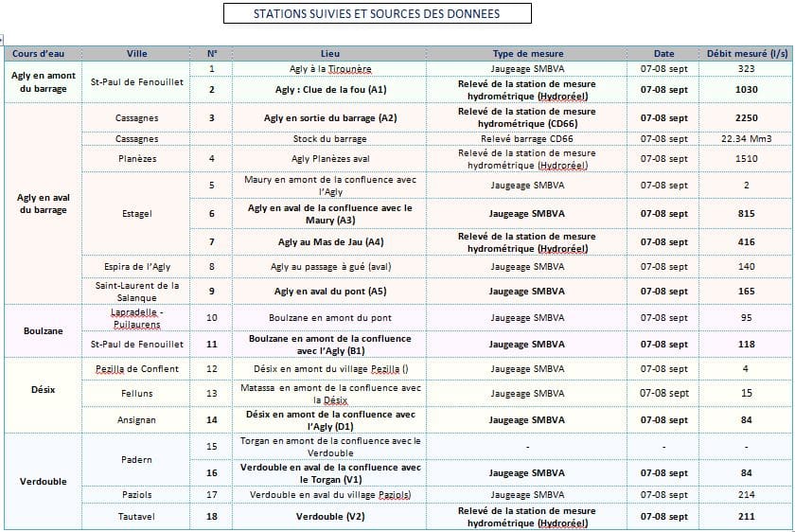Viewport: 795px width, 532px height.
Task: Select the debit value '2250' cell
Action: coord(746,118)
